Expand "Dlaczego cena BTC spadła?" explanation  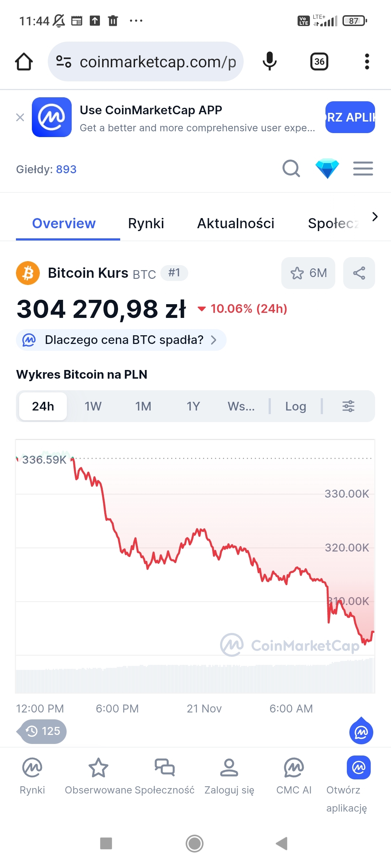(121, 340)
